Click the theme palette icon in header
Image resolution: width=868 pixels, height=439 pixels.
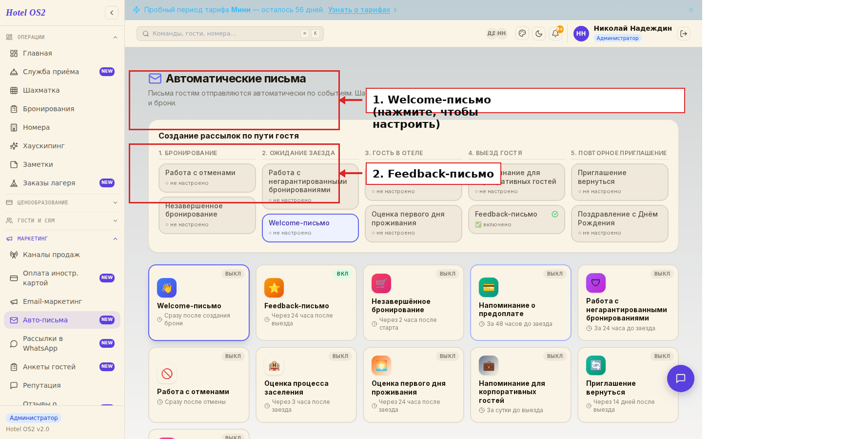[x=522, y=34]
